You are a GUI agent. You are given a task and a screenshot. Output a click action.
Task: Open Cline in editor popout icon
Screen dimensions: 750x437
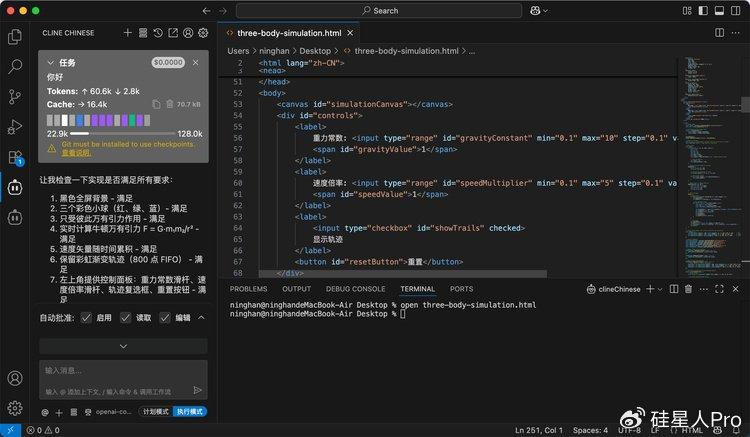tap(173, 33)
